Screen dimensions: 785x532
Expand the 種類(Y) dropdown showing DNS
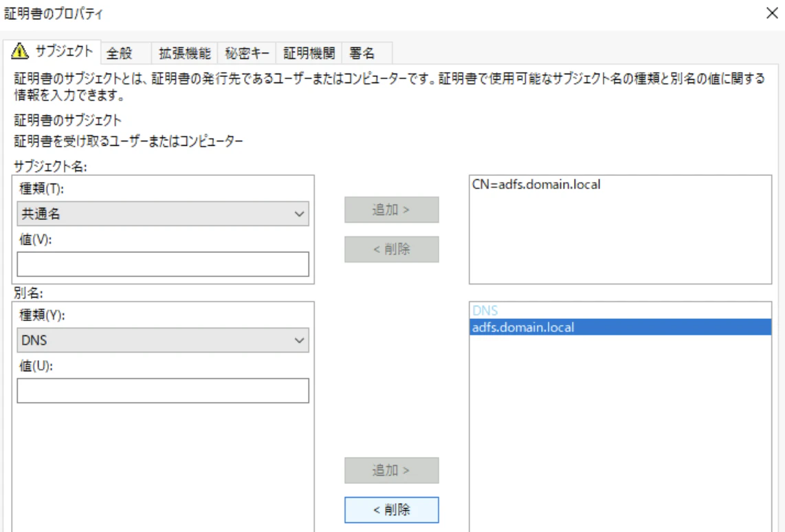pyautogui.click(x=163, y=340)
